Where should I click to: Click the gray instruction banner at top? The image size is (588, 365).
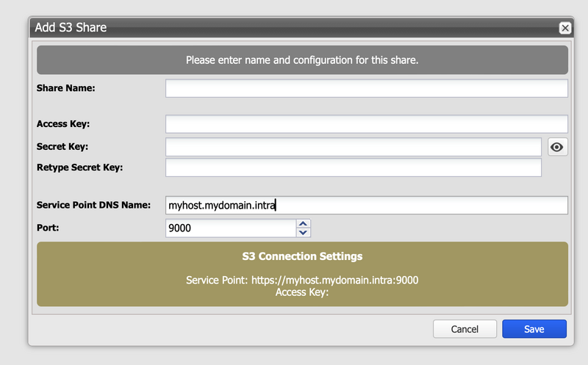[x=302, y=60]
